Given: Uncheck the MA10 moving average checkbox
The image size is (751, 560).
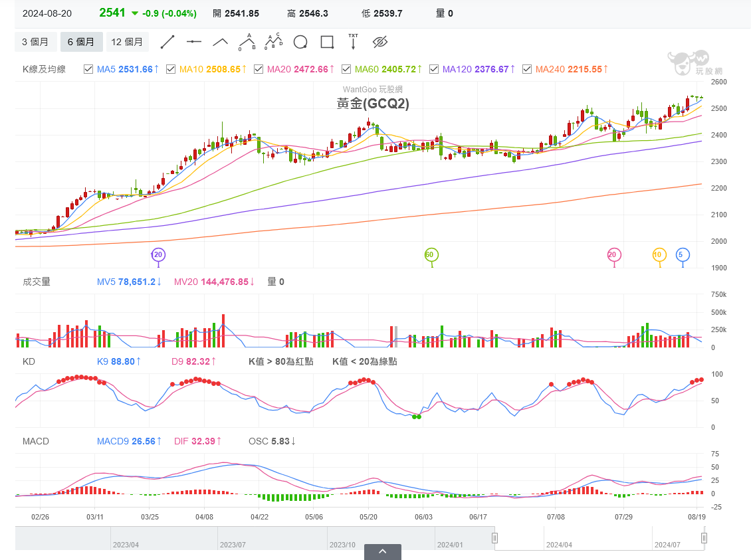Looking at the screenshot, I should tap(171, 69).
